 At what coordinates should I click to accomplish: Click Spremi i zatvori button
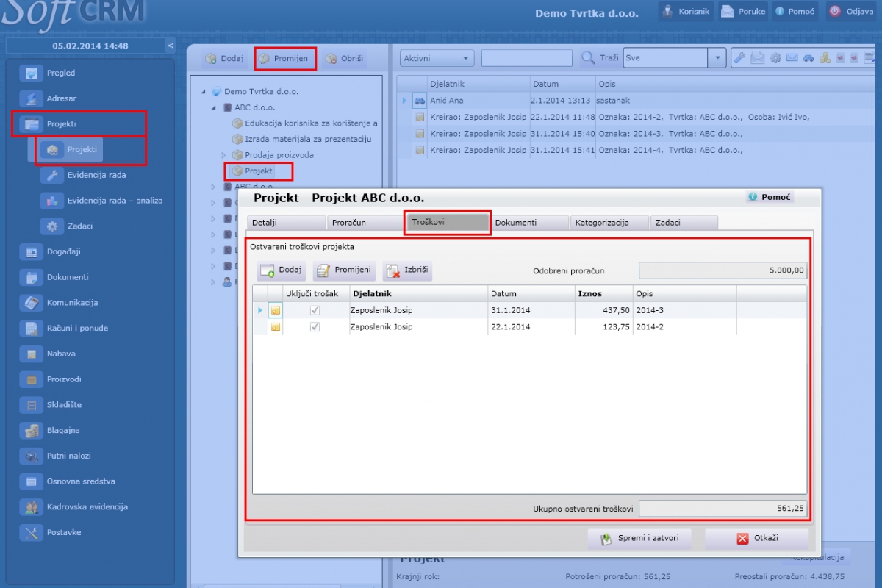click(639, 539)
